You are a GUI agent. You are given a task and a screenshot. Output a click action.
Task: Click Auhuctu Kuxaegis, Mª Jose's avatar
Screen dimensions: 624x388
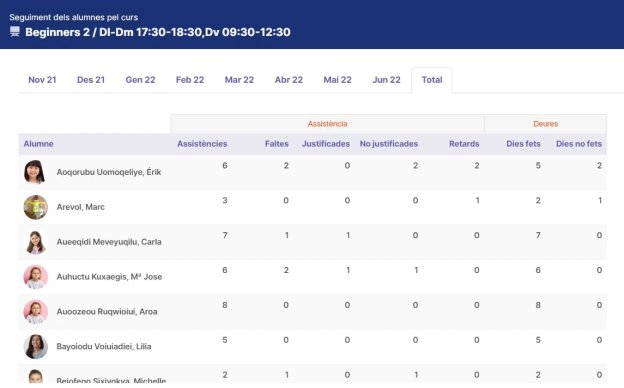point(35,277)
